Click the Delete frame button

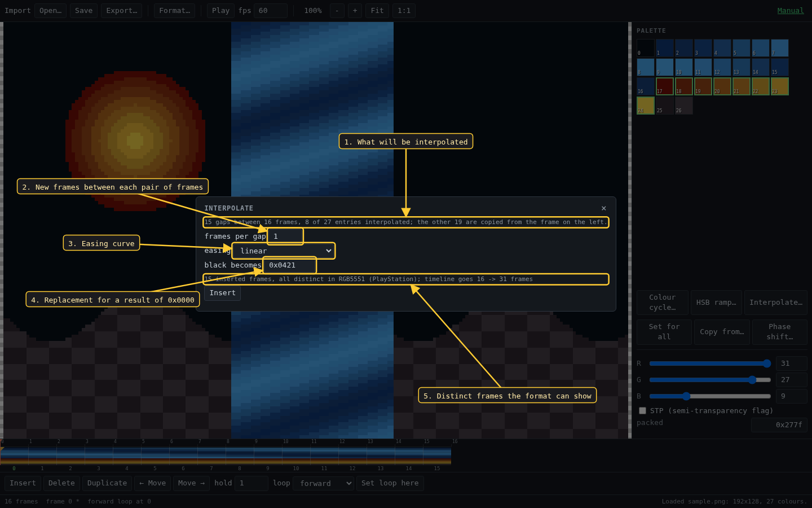61,483
